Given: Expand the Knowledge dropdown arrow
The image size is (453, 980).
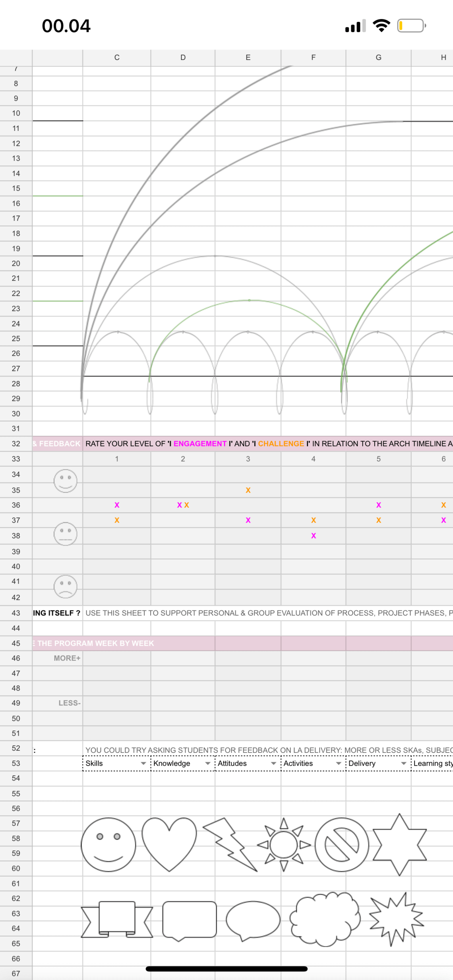Looking at the screenshot, I should [x=207, y=763].
